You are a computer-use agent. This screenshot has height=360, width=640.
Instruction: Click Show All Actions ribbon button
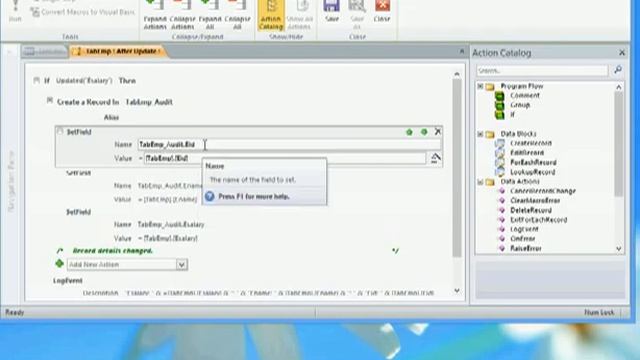[x=299, y=15]
